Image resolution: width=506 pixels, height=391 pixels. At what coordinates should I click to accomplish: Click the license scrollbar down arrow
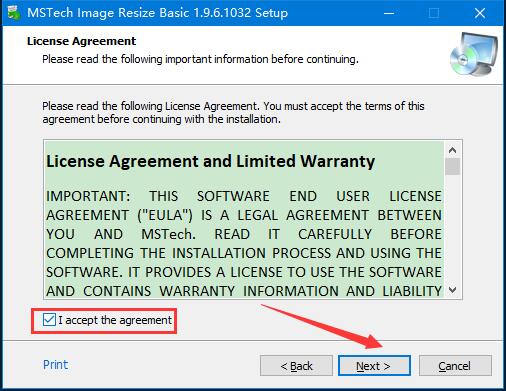pyautogui.click(x=452, y=290)
